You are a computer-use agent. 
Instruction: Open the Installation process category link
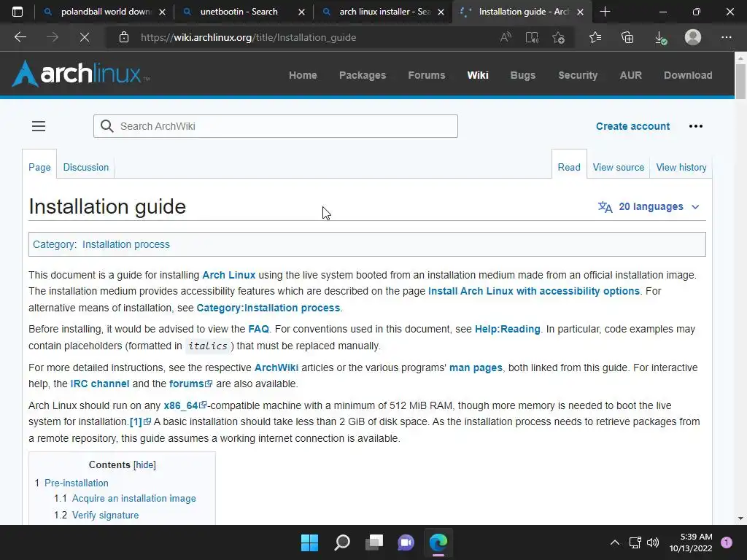click(x=125, y=244)
